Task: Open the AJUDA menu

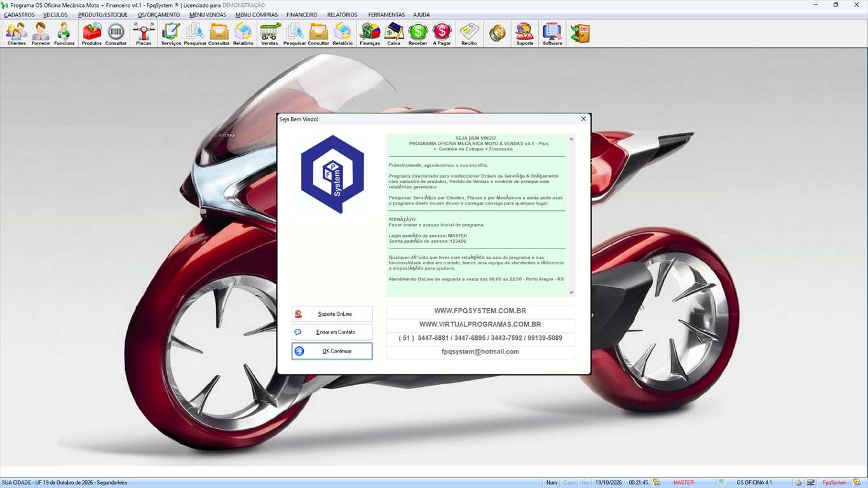Action: click(421, 15)
